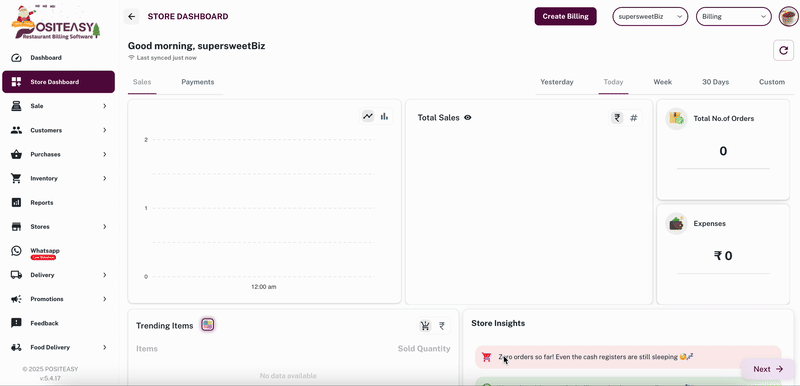Expand the Stores submenu chevron
The image size is (800, 386).
[105, 226]
